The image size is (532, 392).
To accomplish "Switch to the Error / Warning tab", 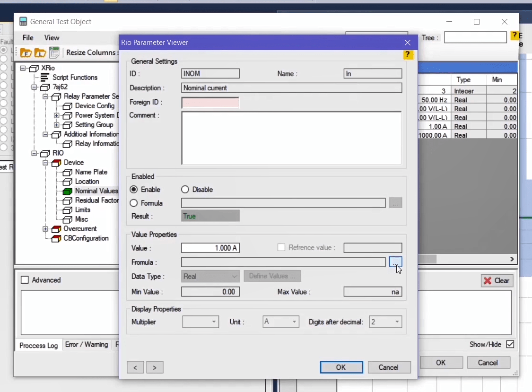I will point(87,345).
